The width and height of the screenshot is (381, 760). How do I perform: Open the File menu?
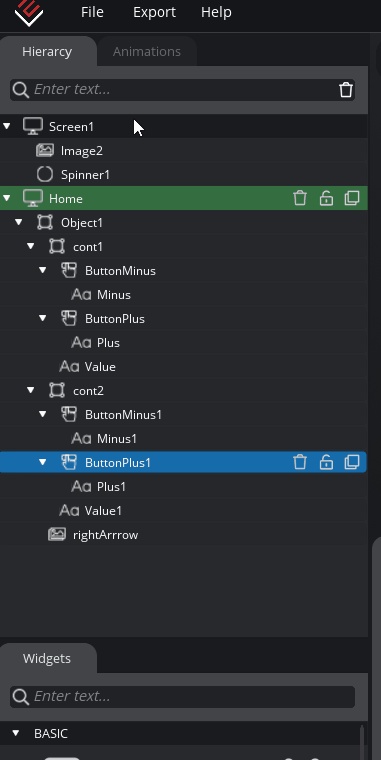(x=92, y=12)
